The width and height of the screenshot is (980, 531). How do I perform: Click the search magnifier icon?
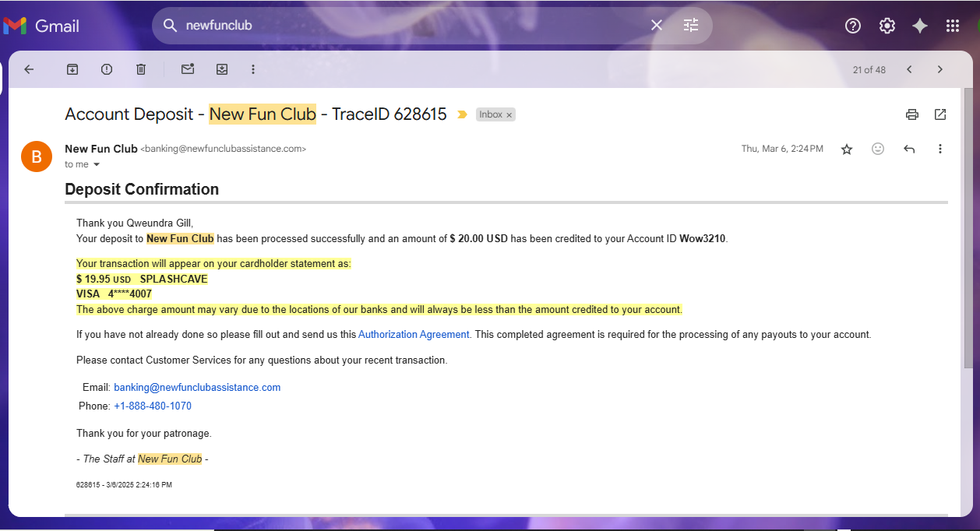click(x=170, y=26)
